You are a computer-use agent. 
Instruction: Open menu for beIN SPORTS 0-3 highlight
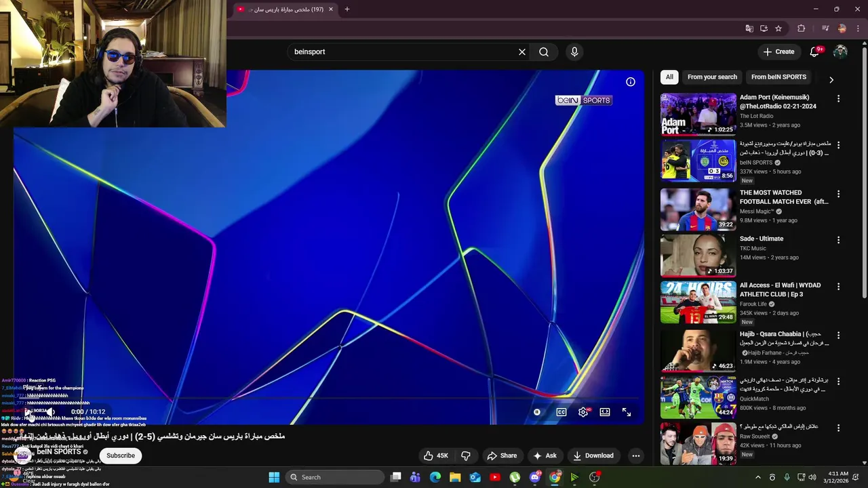[839, 145]
